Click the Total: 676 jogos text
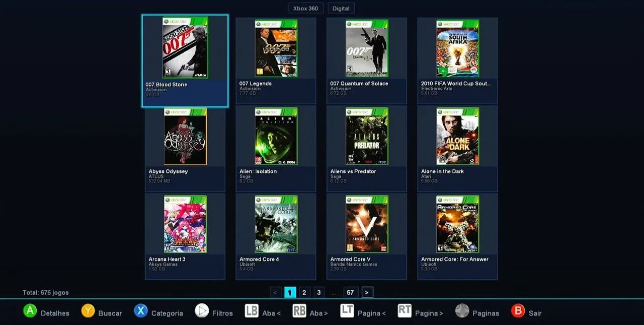This screenshot has width=644, height=325. pos(46,293)
